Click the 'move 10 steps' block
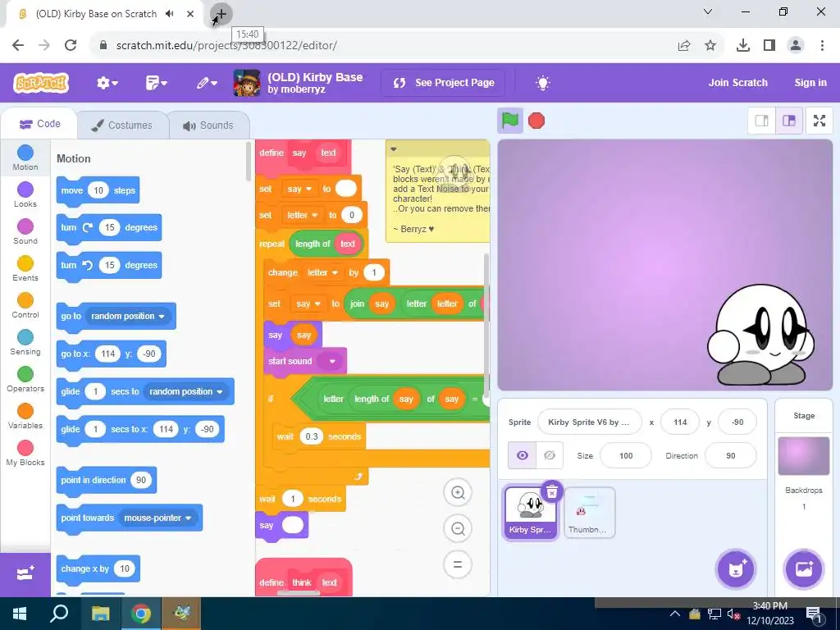840x630 pixels. tap(98, 190)
